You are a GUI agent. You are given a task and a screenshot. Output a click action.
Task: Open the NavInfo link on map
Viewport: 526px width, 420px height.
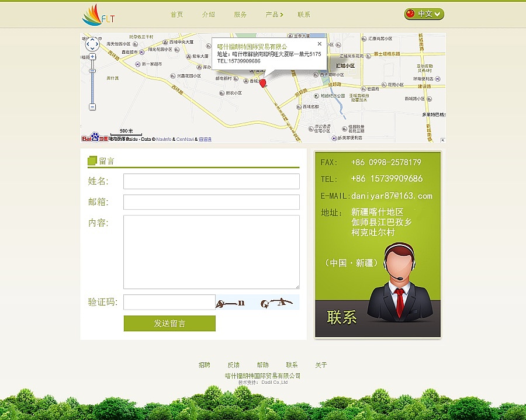[x=164, y=139]
